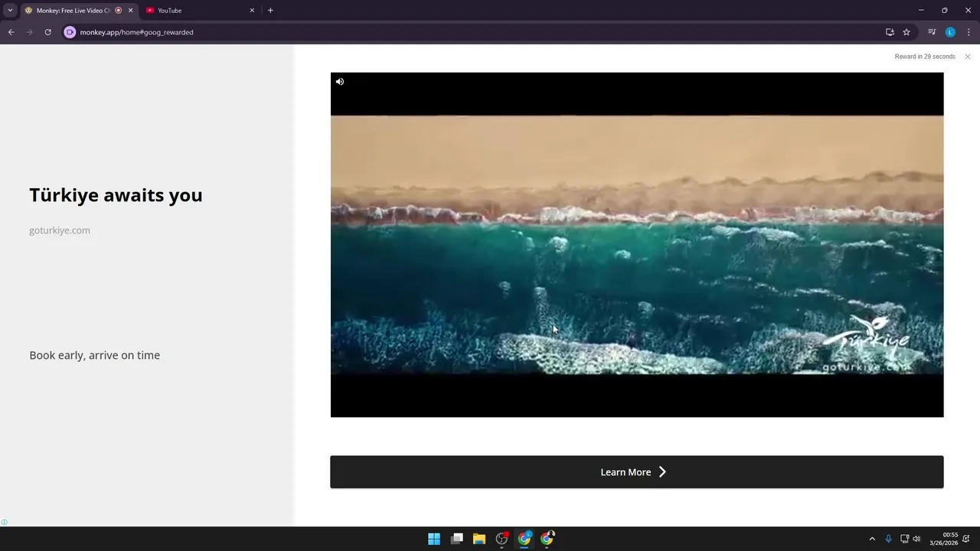This screenshot has height=551, width=980.
Task: Open the Windows Start menu
Action: click(x=434, y=539)
